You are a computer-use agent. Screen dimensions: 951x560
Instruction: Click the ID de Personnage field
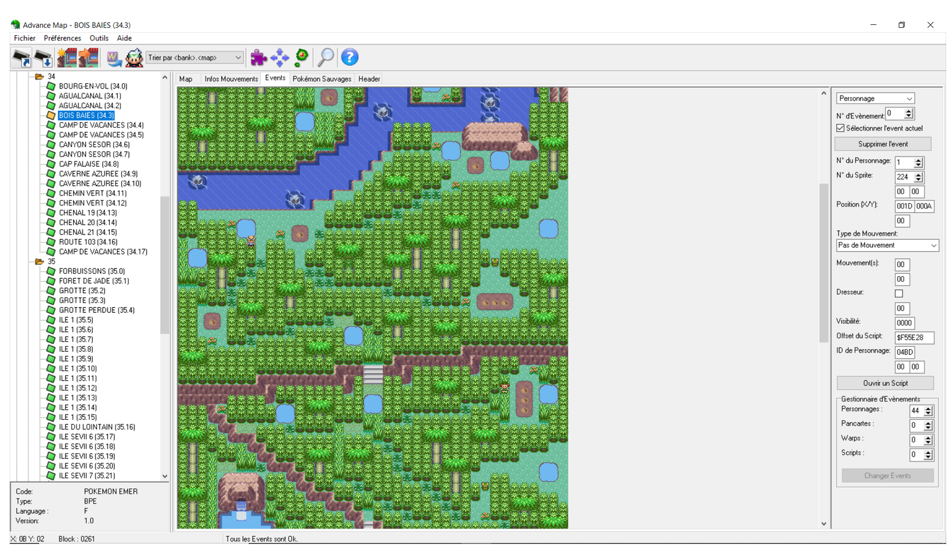pyautogui.click(x=905, y=352)
